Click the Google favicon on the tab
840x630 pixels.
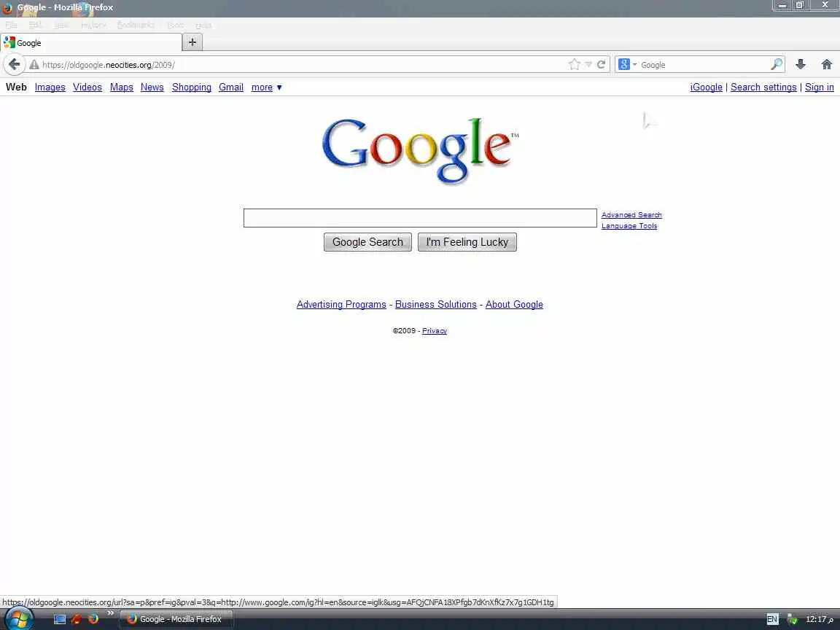pyautogui.click(x=9, y=43)
